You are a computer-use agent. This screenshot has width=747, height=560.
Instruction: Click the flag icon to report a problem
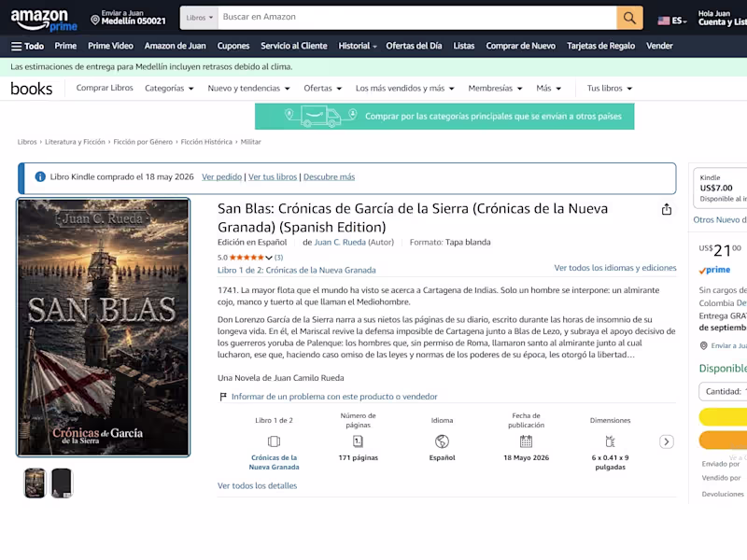[222, 396]
